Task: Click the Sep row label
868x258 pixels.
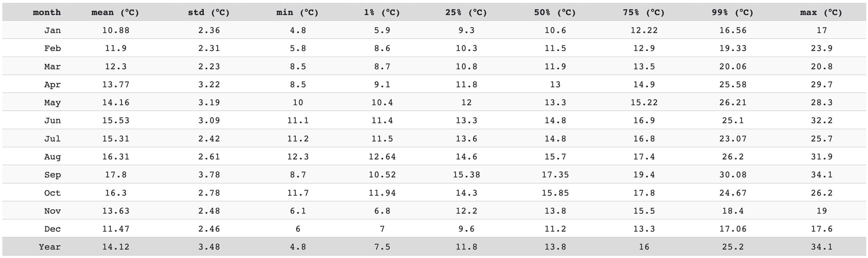Action: (53, 175)
